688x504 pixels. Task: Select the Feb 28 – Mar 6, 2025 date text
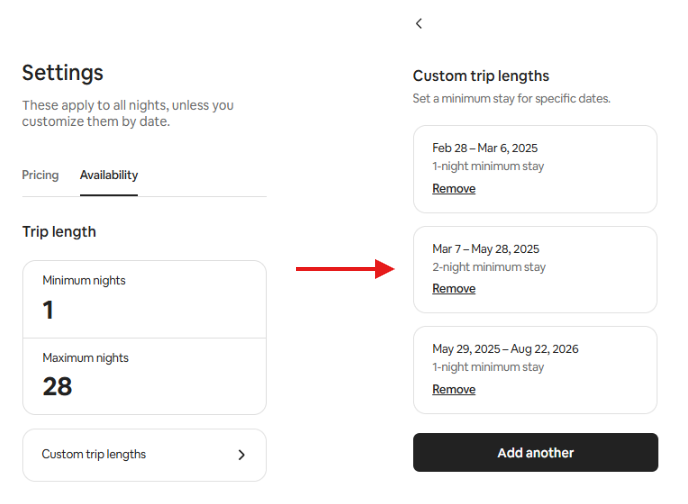[x=484, y=148]
